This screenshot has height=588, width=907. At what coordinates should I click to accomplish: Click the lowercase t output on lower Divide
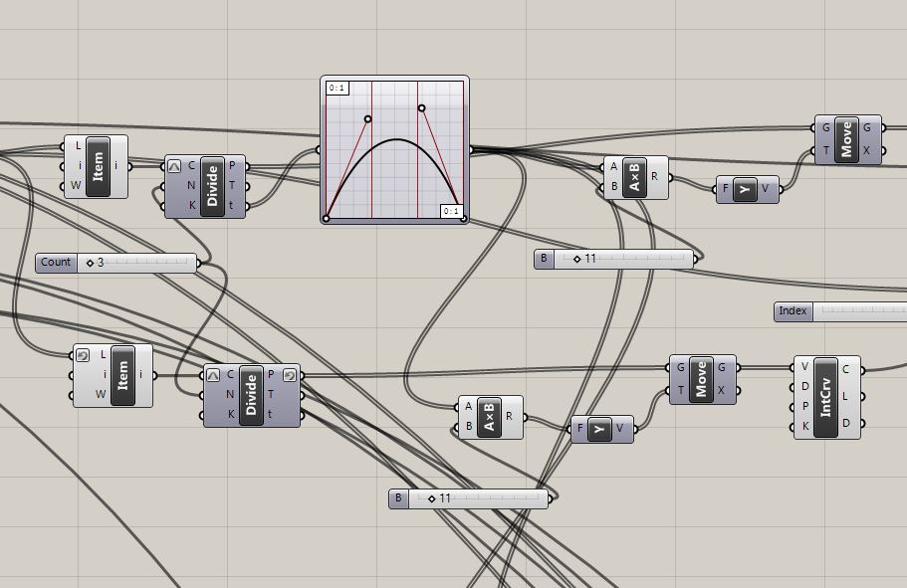point(270,415)
